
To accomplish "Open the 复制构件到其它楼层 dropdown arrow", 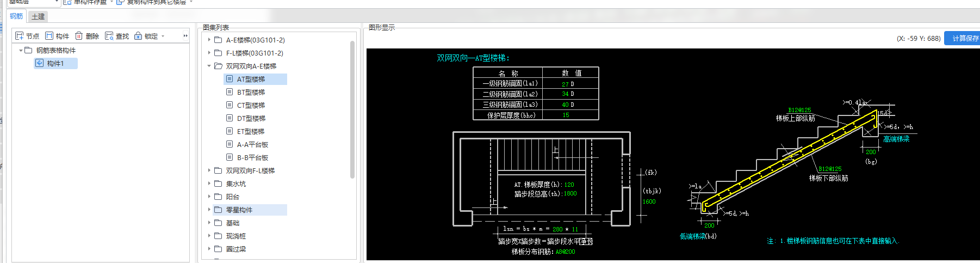I will pos(191,2).
